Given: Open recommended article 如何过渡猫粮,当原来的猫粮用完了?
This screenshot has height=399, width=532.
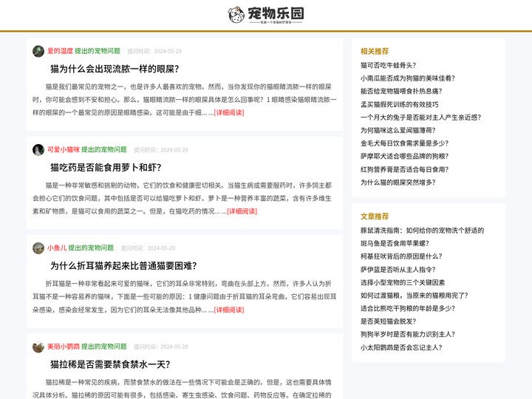Looking at the screenshot, I should [415, 296].
